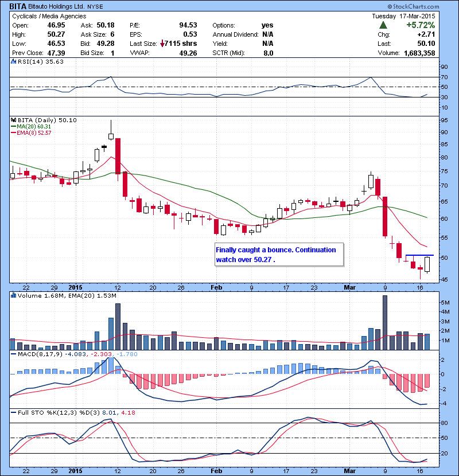The height and width of the screenshot is (476, 459).
Task: Click the 75 label on the price axis
Action: pos(444,171)
